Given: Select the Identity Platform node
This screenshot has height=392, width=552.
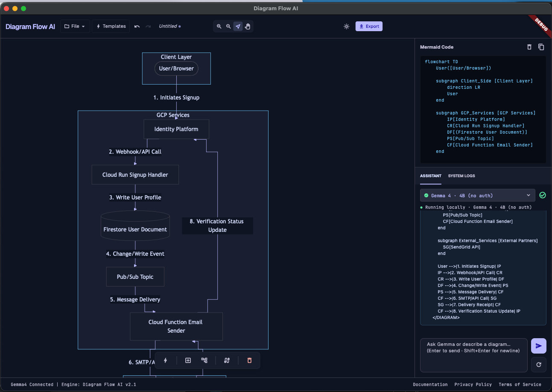Looking at the screenshot, I should tap(176, 129).
